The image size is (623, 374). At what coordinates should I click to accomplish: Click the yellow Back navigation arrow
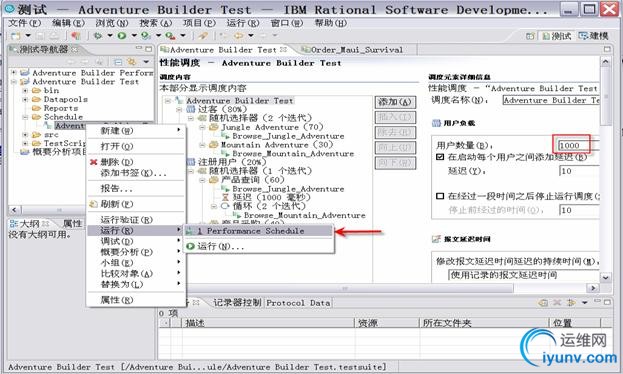pyautogui.click(x=238, y=36)
